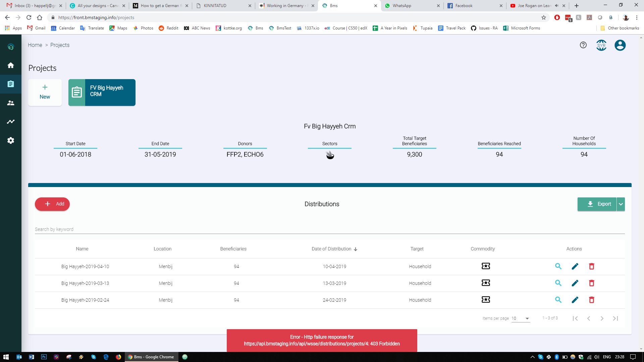Viewport: 644px width, 362px height.
Task: Open the Projects clipboard icon in the sidebar
Action: (11, 84)
